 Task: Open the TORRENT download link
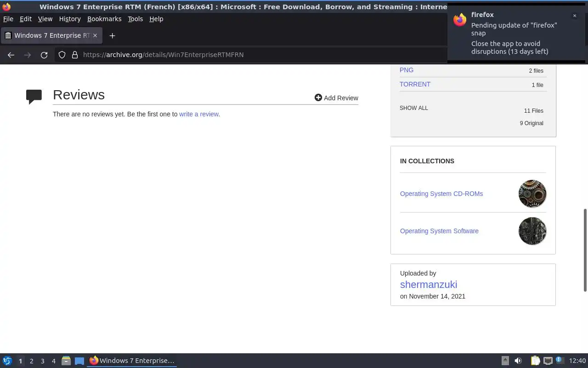tap(415, 84)
